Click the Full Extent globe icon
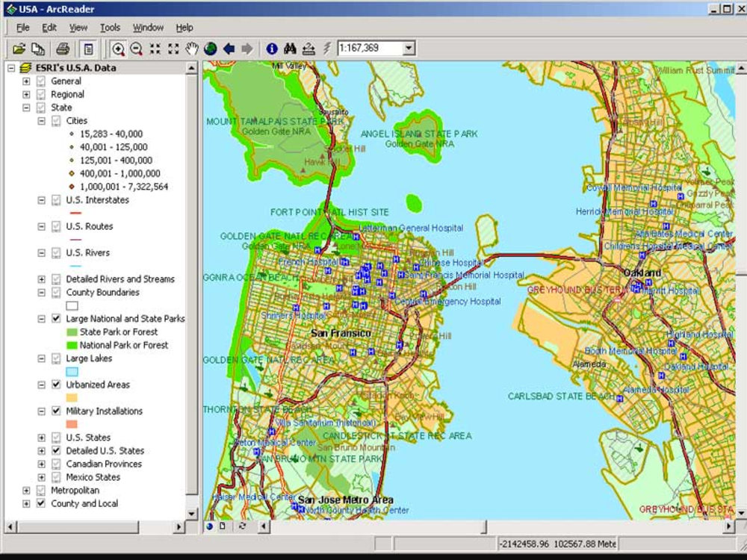The width and height of the screenshot is (747, 560). (210, 48)
